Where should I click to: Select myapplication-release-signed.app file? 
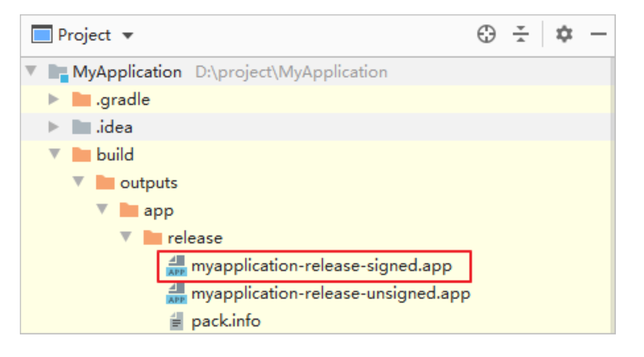pos(321,266)
